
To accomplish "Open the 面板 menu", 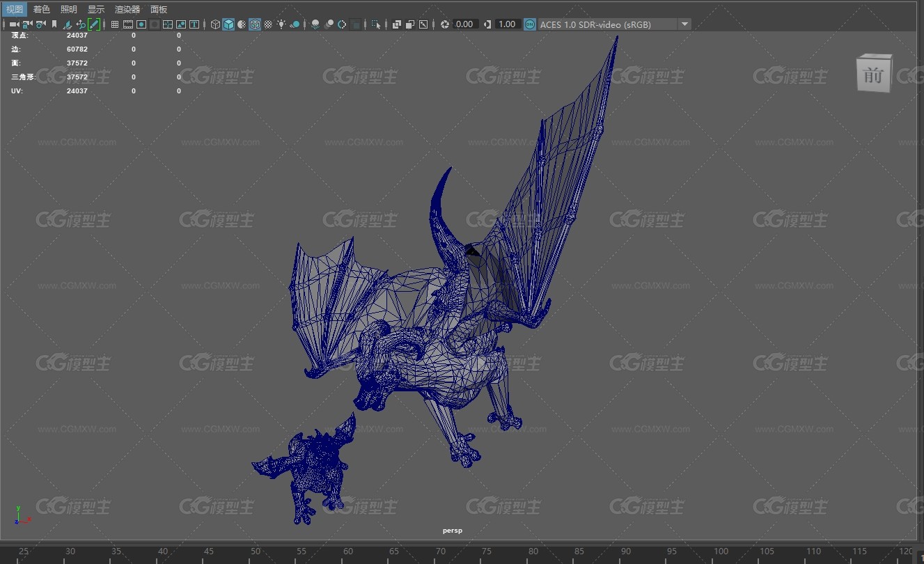I will pos(159,9).
